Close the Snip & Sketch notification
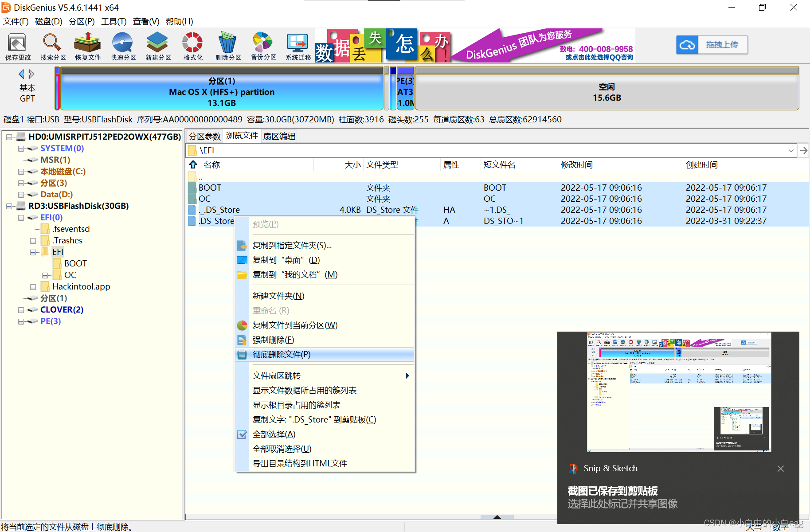This screenshot has height=532, width=810. click(x=781, y=469)
